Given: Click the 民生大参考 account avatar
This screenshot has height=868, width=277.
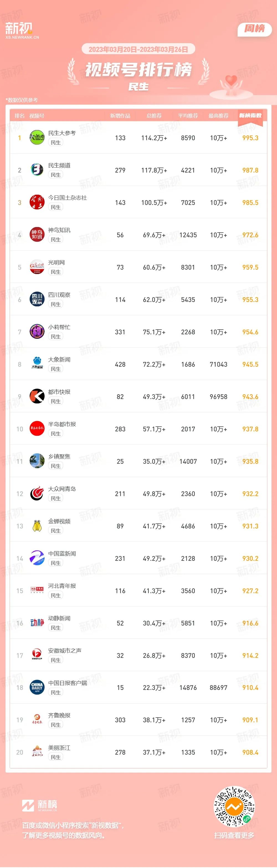Looking at the screenshot, I should click(37, 138).
